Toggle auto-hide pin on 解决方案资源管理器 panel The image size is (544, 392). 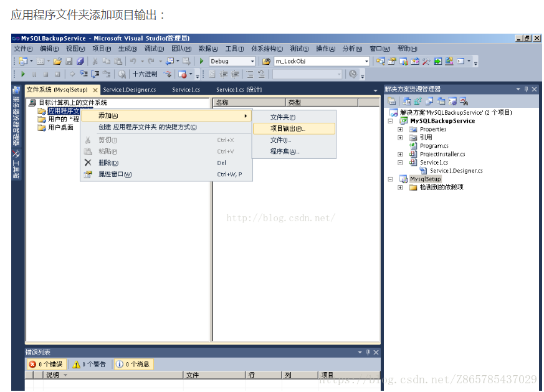point(527,89)
